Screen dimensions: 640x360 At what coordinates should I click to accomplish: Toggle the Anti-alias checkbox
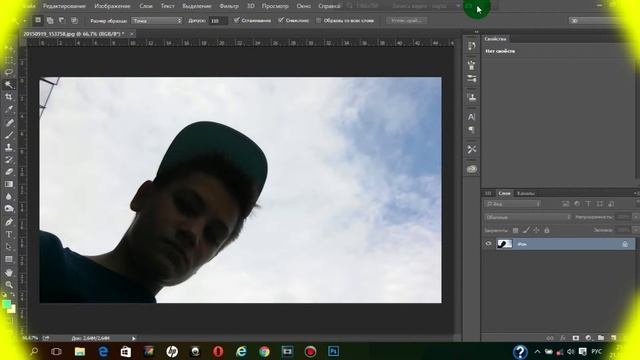(x=236, y=20)
